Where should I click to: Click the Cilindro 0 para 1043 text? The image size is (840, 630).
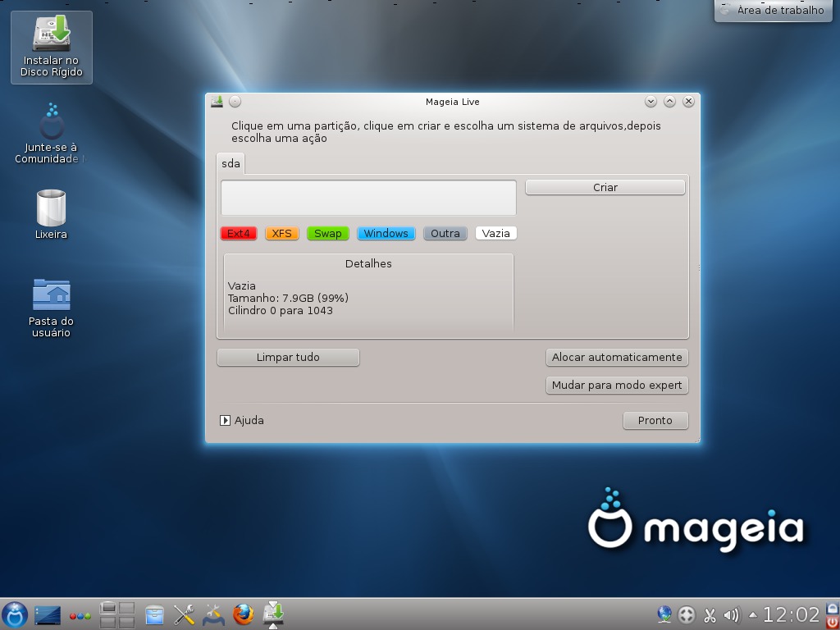point(281,311)
